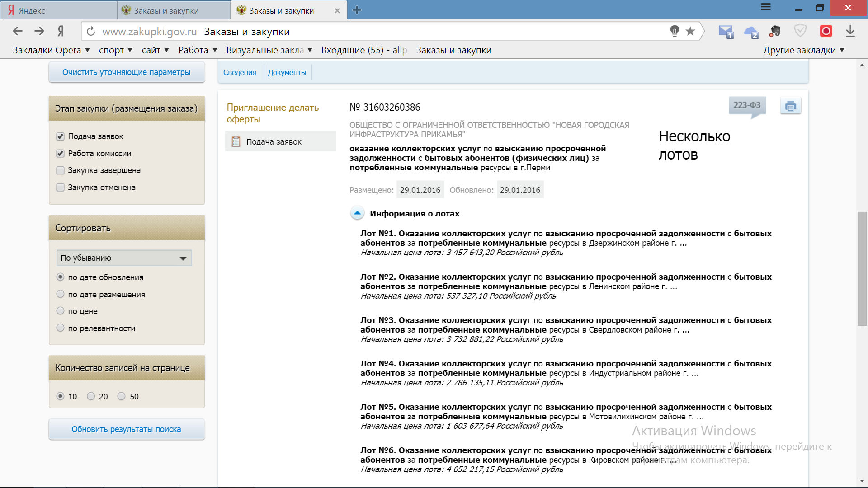
Task: Open mail extension icon
Action: coord(726,32)
